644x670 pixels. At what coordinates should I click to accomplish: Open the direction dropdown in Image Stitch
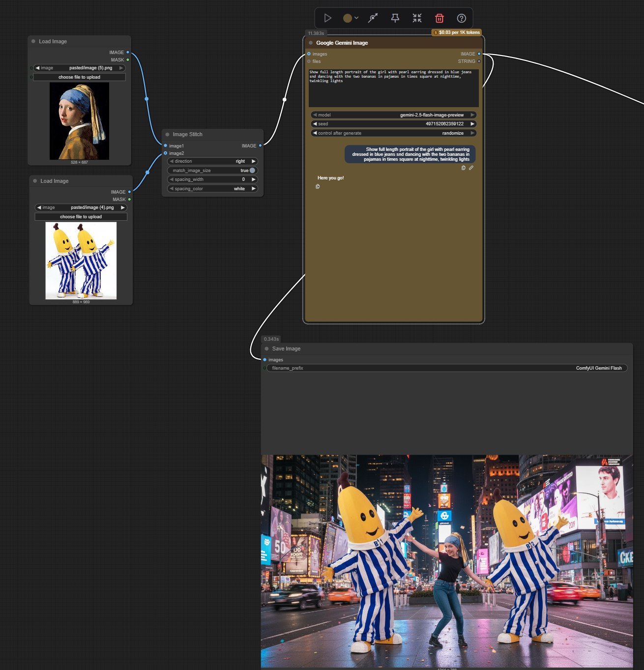click(212, 161)
